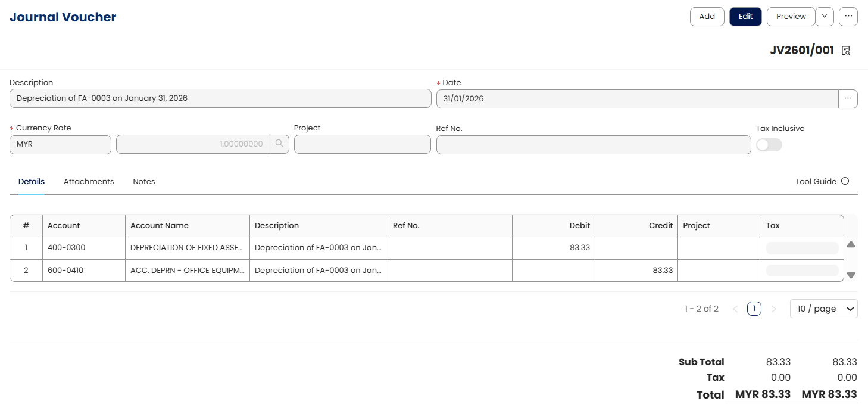Switch to the Attachments tab
The height and width of the screenshot is (404, 868).
click(89, 182)
